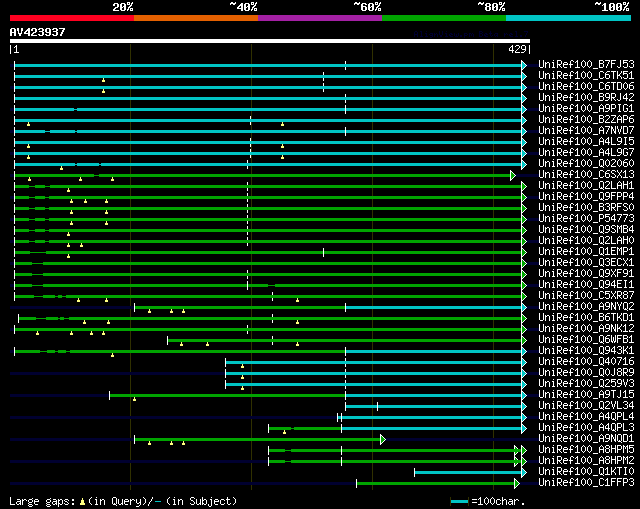The width and height of the screenshot is (640, 509).
Task: Click the UniRef100_Q02060 label
Action: (x=586, y=164)
